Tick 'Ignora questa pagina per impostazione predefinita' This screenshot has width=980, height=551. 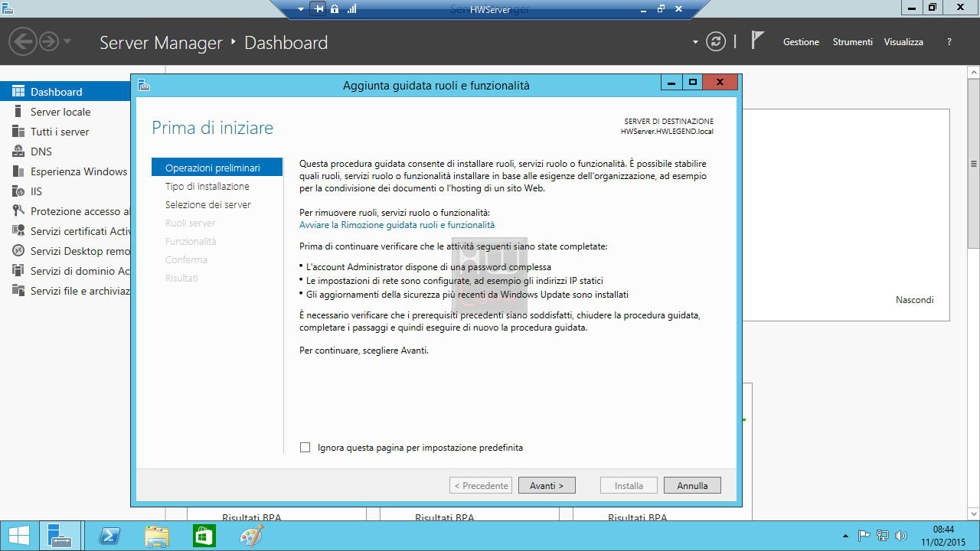tap(305, 447)
